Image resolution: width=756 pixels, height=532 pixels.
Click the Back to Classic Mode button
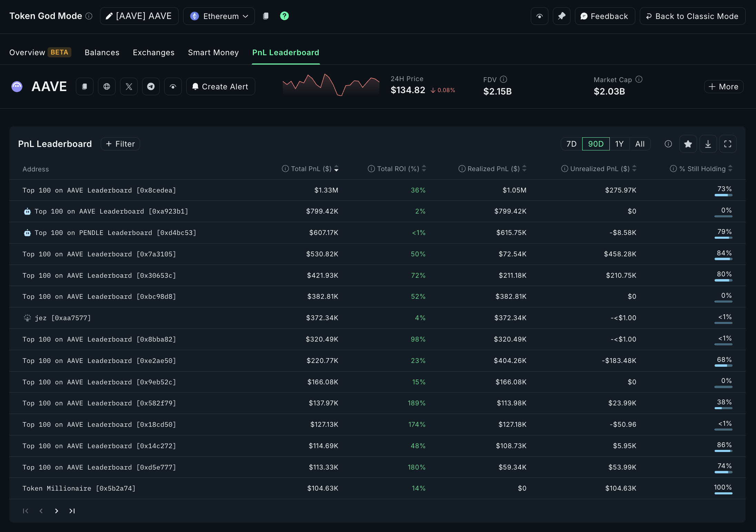click(x=692, y=16)
